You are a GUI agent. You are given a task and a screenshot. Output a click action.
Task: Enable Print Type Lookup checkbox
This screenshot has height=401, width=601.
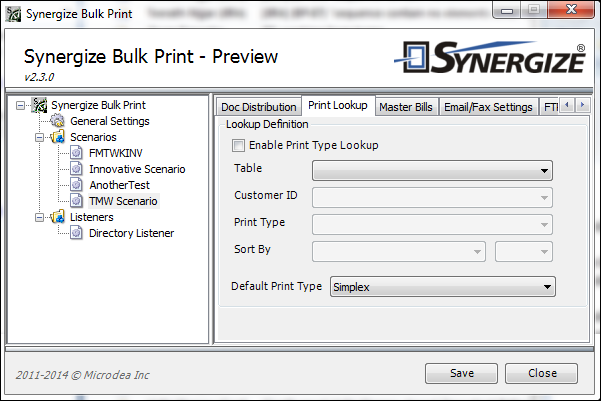tap(238, 146)
